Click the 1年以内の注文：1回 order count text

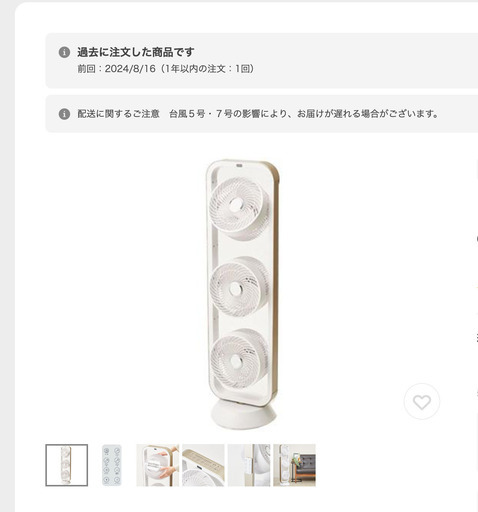207,69
